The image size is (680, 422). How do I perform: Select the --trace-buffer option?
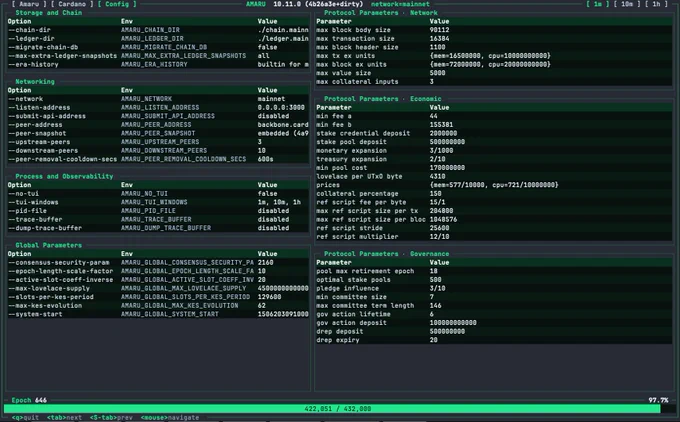click(35, 219)
